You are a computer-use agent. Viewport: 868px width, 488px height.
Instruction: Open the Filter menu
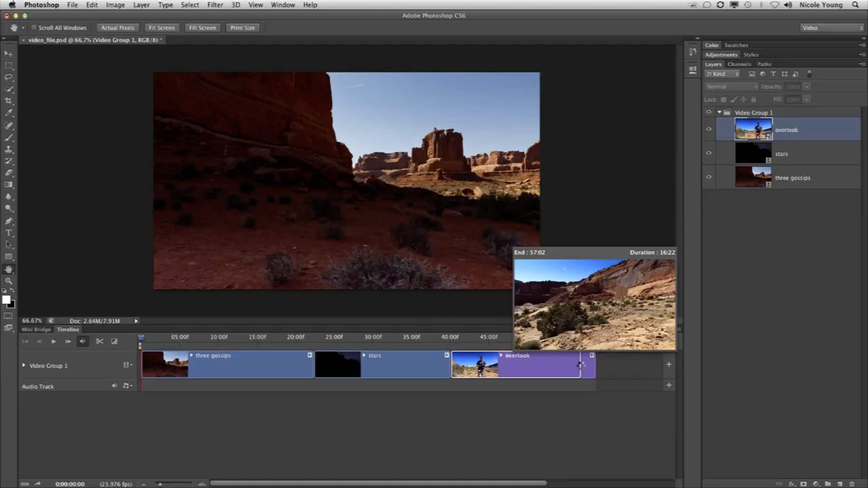click(215, 5)
